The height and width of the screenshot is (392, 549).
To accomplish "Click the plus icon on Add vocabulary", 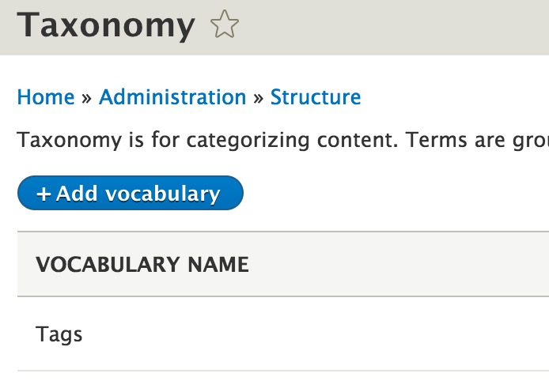I will pos(44,194).
